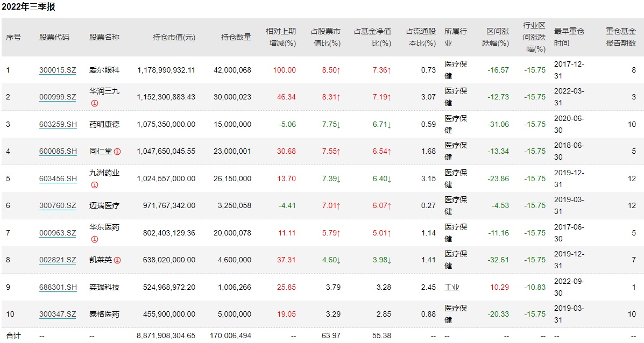Screen dimensions: 644x343
Task: Click the 持仓市值(元) column header
Action: click(x=174, y=37)
